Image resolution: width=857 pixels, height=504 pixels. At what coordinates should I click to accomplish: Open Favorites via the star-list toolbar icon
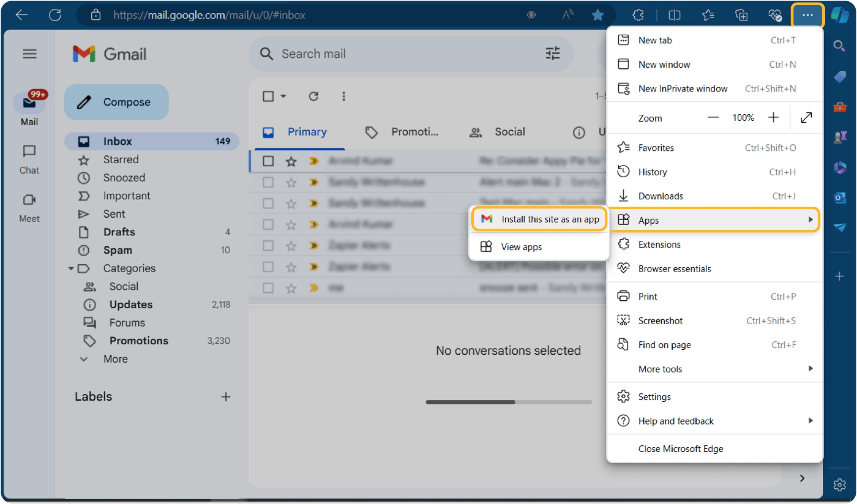(709, 15)
